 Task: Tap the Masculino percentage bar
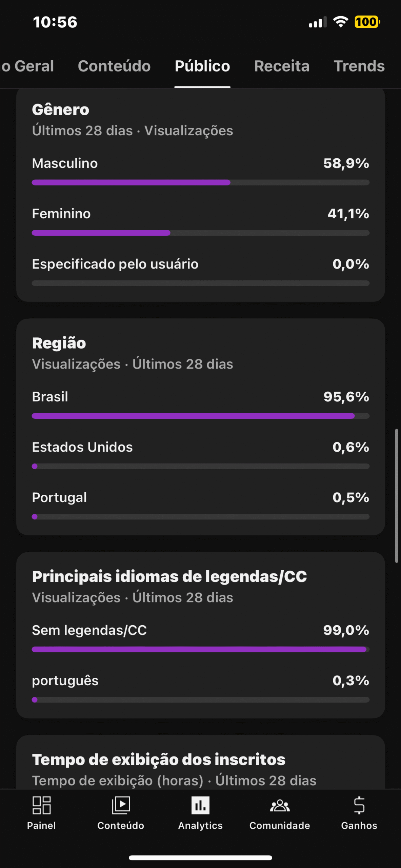[200, 182]
